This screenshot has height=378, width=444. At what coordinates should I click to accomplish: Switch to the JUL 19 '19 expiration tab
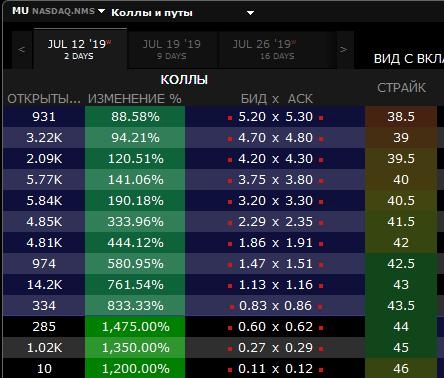(172, 49)
